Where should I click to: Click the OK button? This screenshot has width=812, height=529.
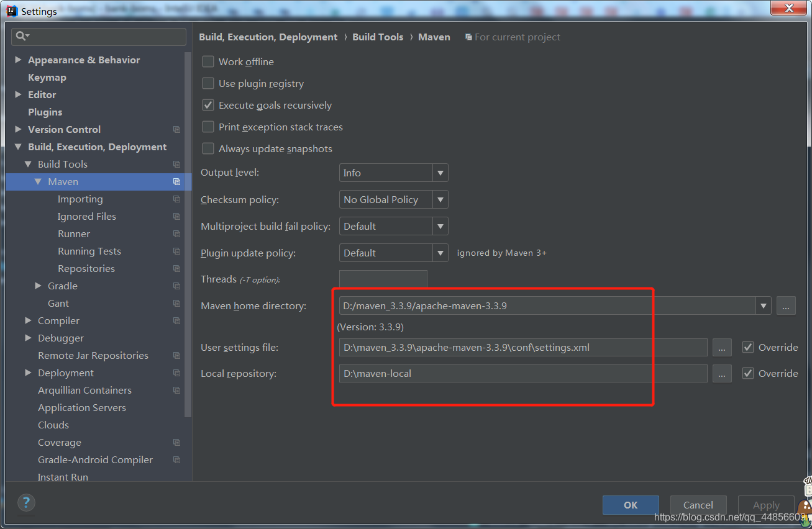[x=631, y=505]
